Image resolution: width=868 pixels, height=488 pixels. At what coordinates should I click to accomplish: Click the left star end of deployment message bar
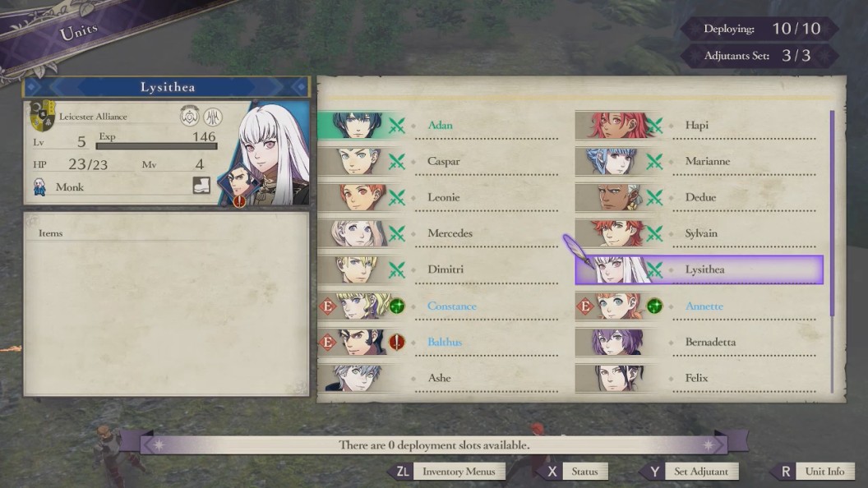[159, 444]
